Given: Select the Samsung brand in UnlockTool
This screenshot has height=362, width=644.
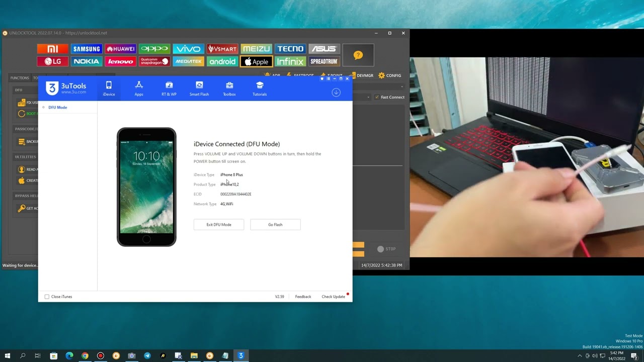Looking at the screenshot, I should pos(87,49).
